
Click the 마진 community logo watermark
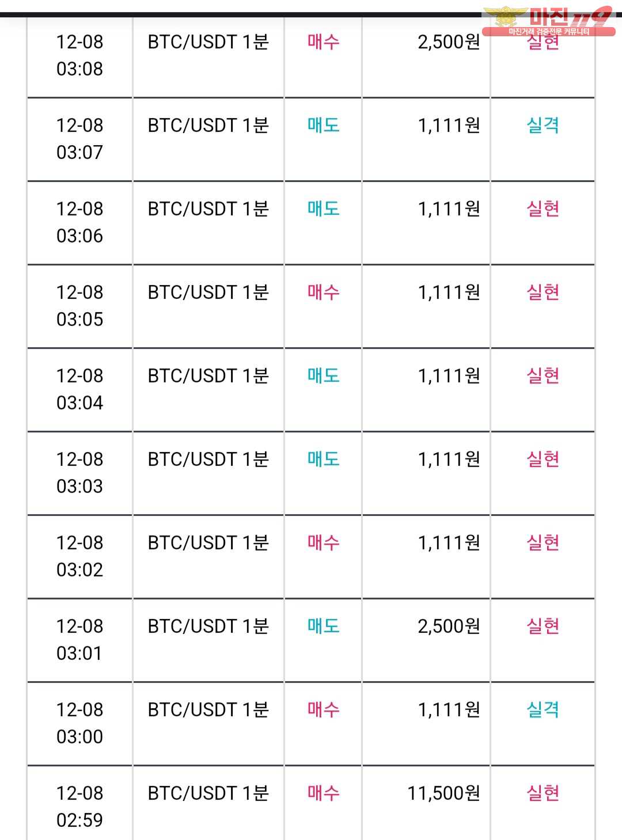coord(548,21)
